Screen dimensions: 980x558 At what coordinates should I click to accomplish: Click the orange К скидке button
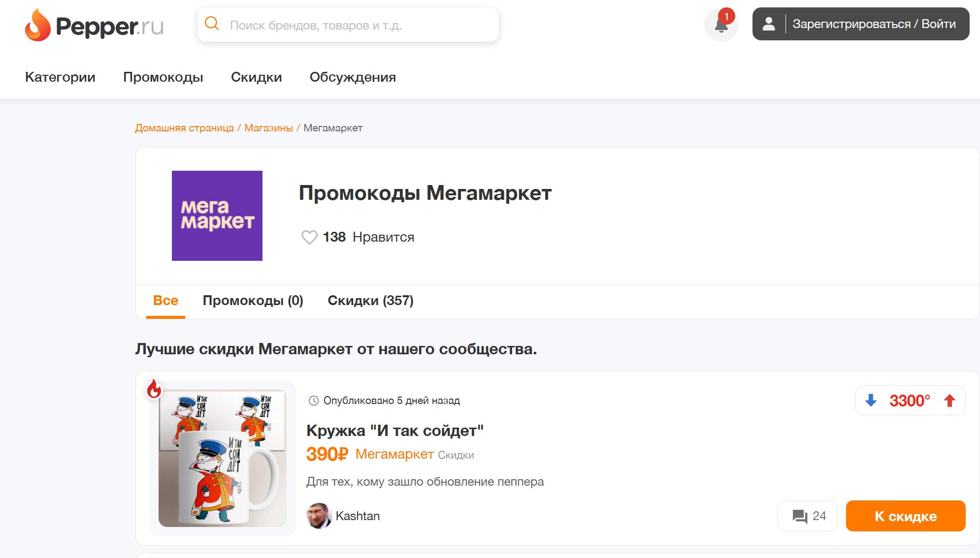coord(906,516)
